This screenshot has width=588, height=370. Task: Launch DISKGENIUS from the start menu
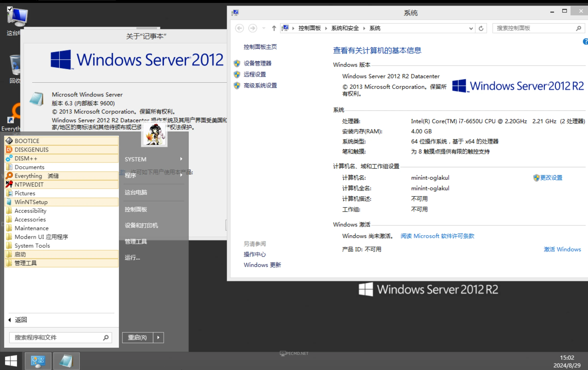tap(61, 150)
